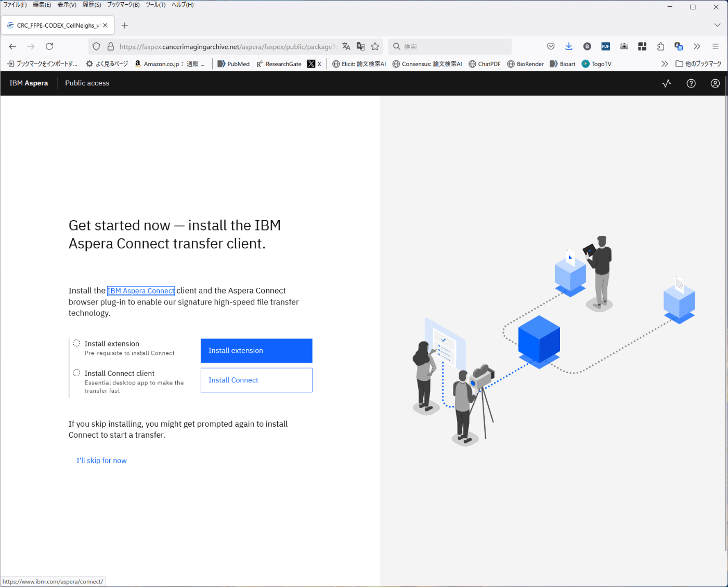Image resolution: width=728 pixels, height=587 pixels.
Task: Open the Firefox extensions puzzle icon
Action: (x=660, y=46)
